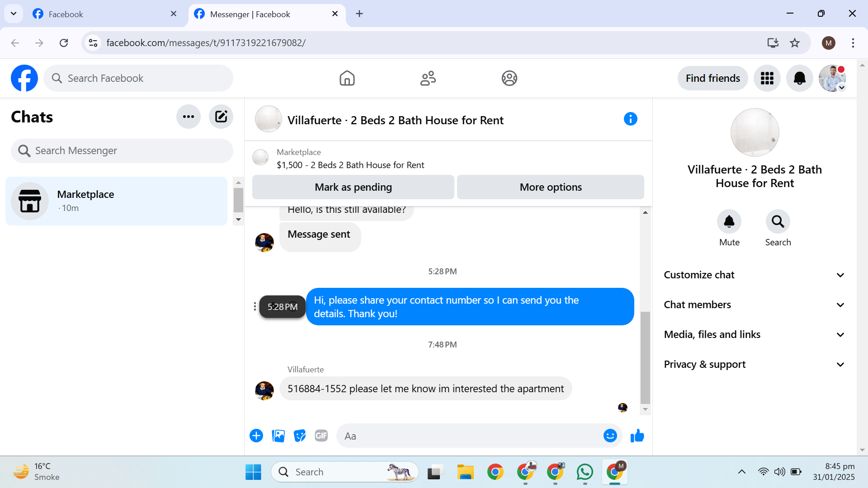Click bookmark star in address bar
Viewport: 868px width, 488px height.
[795, 43]
